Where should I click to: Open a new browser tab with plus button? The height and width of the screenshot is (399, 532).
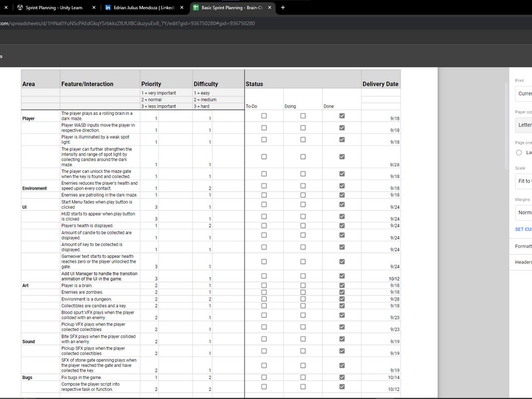pyautogui.click(x=283, y=7)
